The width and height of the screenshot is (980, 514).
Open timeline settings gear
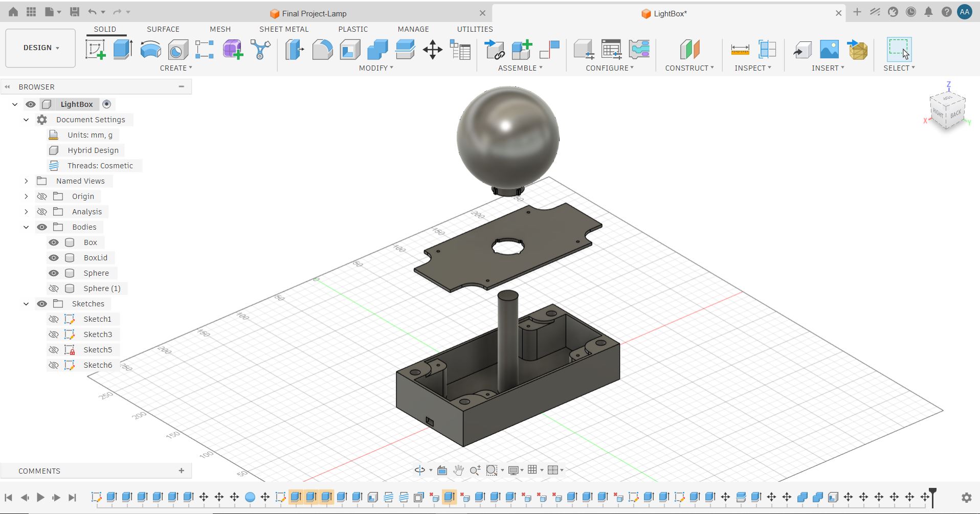966,497
